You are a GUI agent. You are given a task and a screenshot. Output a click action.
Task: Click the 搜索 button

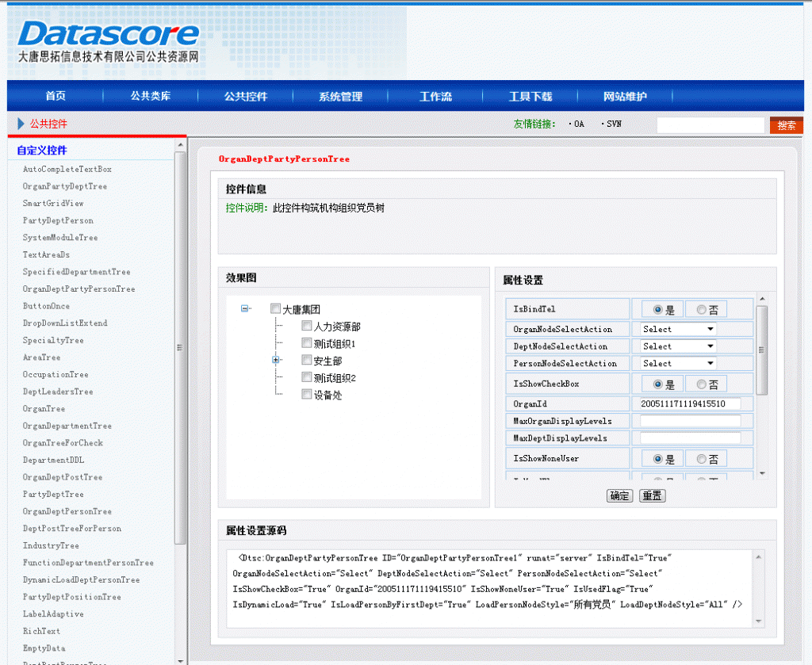(786, 125)
